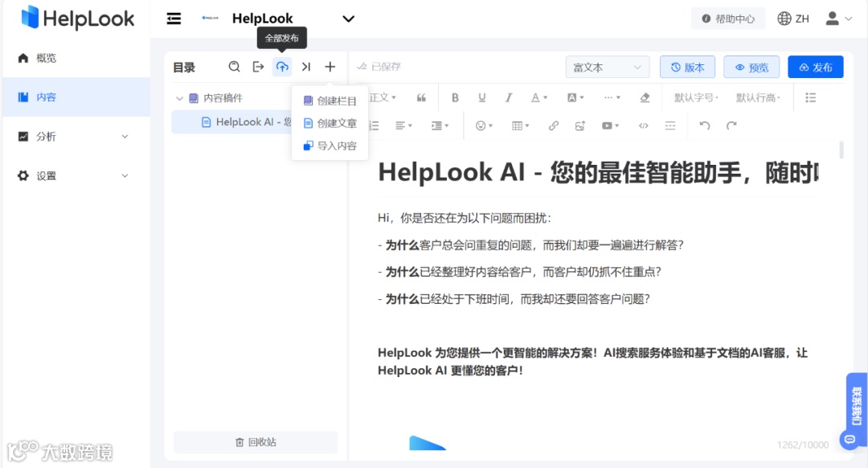Select the cloud upload 全部发布 icon
Viewport: 868px width, 468px height.
282,66
